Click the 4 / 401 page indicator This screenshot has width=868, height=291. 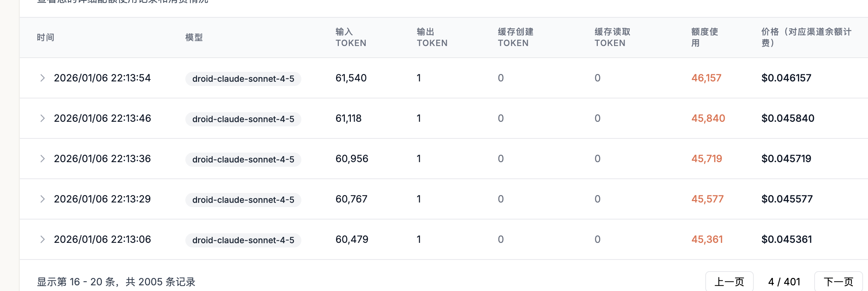coord(784,282)
